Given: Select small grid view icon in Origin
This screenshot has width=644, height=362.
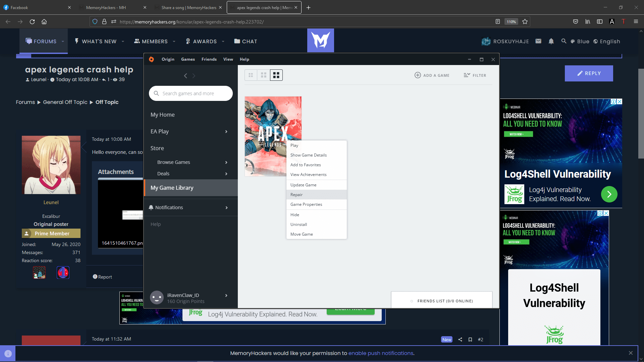Looking at the screenshot, I should [251, 75].
